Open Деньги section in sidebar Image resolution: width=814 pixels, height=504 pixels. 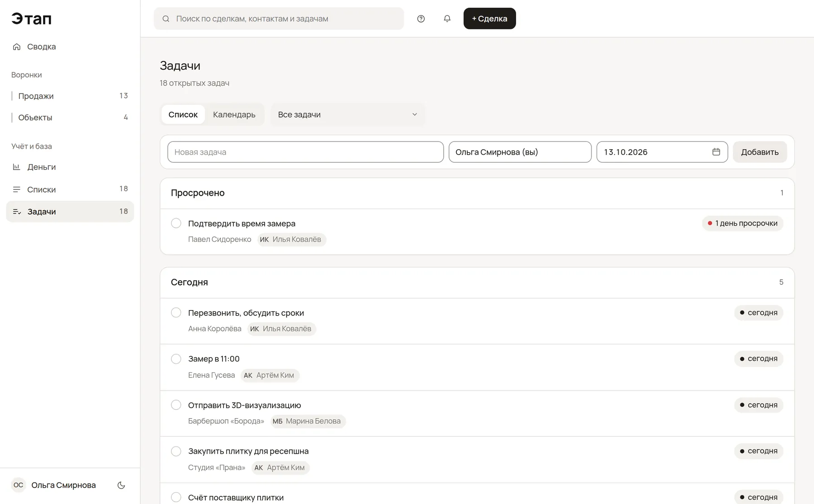(x=70, y=167)
